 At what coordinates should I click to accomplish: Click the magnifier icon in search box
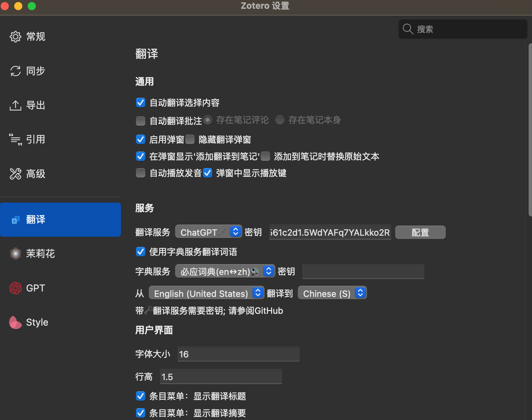pyautogui.click(x=408, y=29)
